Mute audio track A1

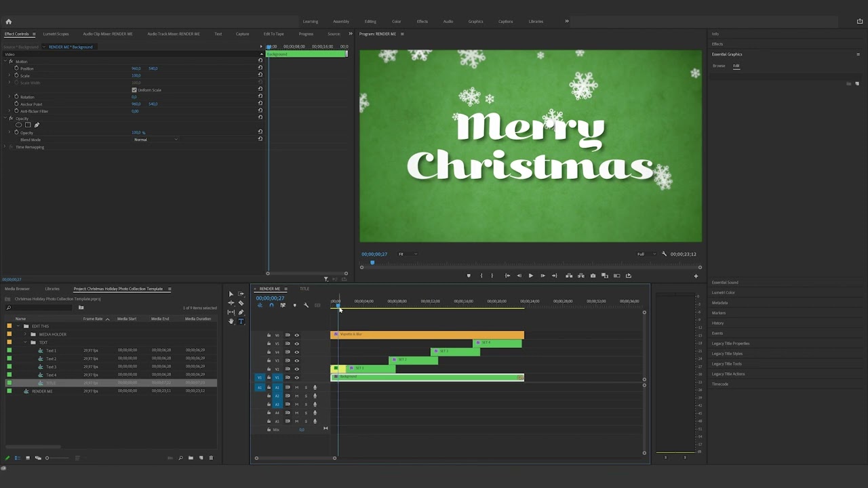pyautogui.click(x=296, y=387)
